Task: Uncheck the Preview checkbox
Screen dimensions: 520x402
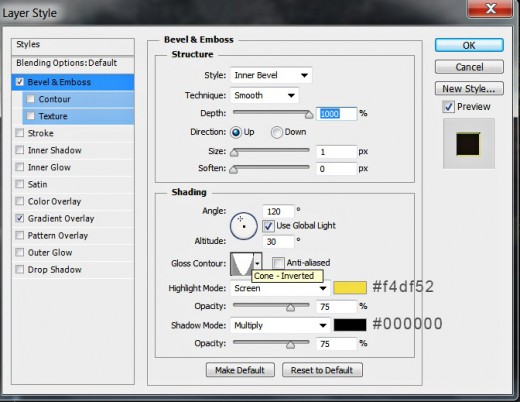Action: click(x=449, y=107)
